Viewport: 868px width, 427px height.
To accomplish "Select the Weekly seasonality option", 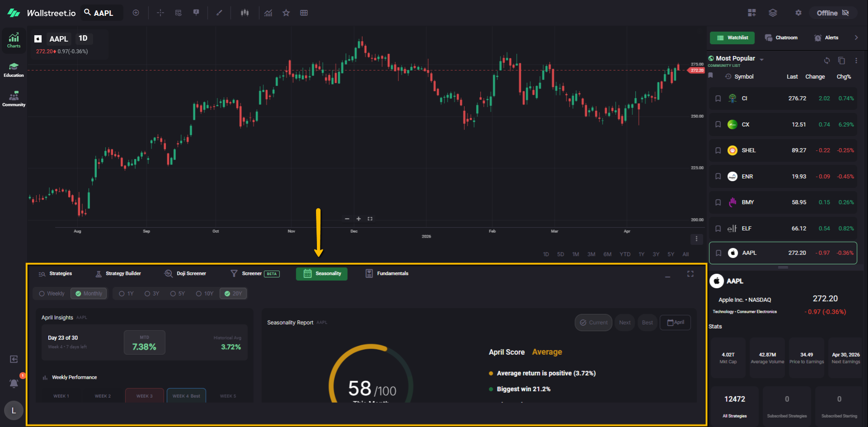I will (52, 294).
